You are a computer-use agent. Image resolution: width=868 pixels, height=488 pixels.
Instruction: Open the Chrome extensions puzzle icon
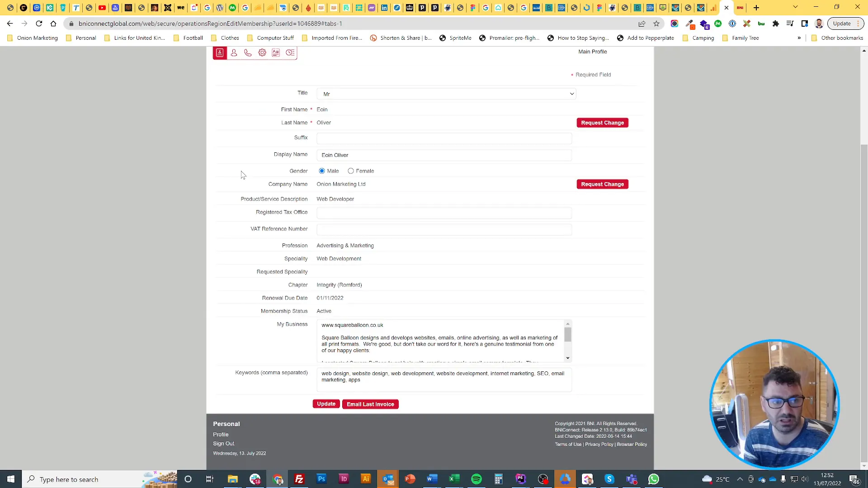coord(776,23)
